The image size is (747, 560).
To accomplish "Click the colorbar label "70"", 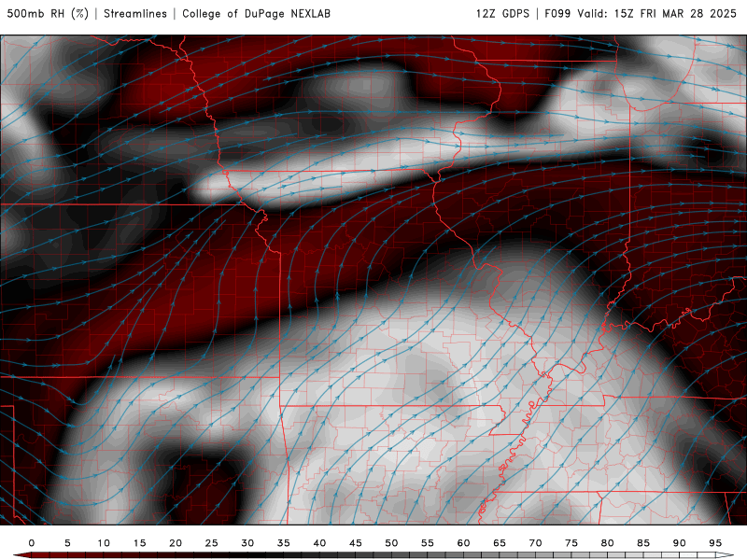I will tap(535, 543).
